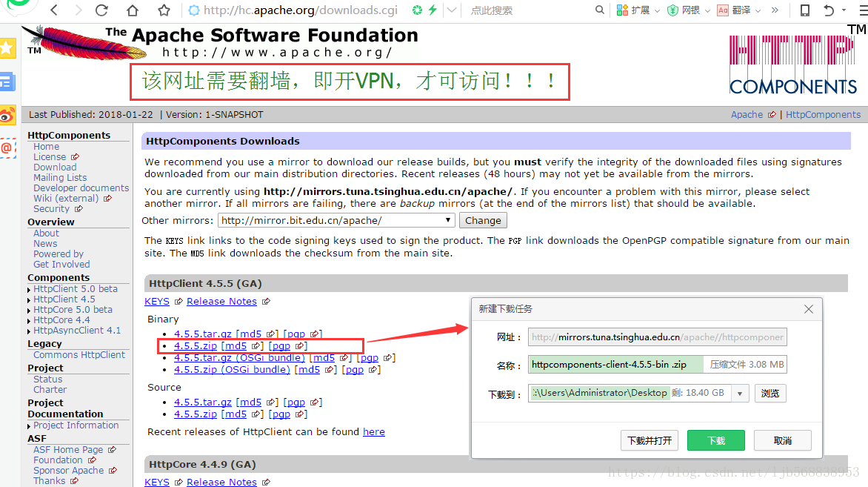Open the browser hamburger main menu
Viewport: 868px width, 487px height.
(863, 10)
